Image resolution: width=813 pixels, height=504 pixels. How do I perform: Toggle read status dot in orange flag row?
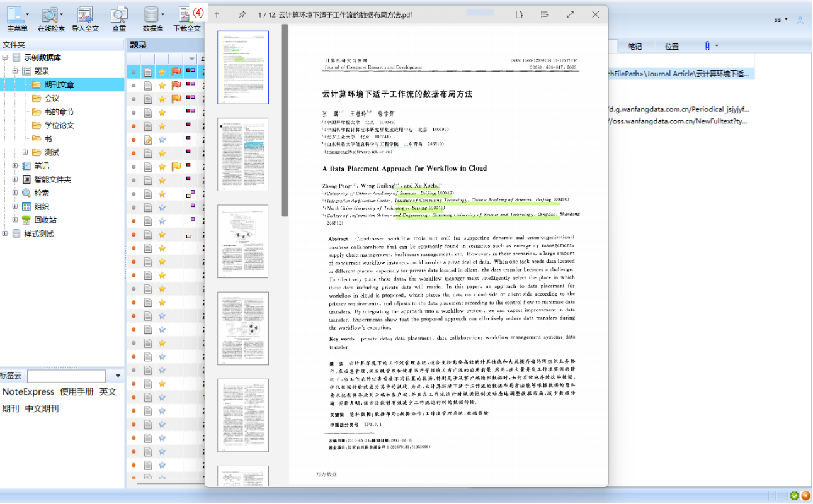click(x=134, y=99)
